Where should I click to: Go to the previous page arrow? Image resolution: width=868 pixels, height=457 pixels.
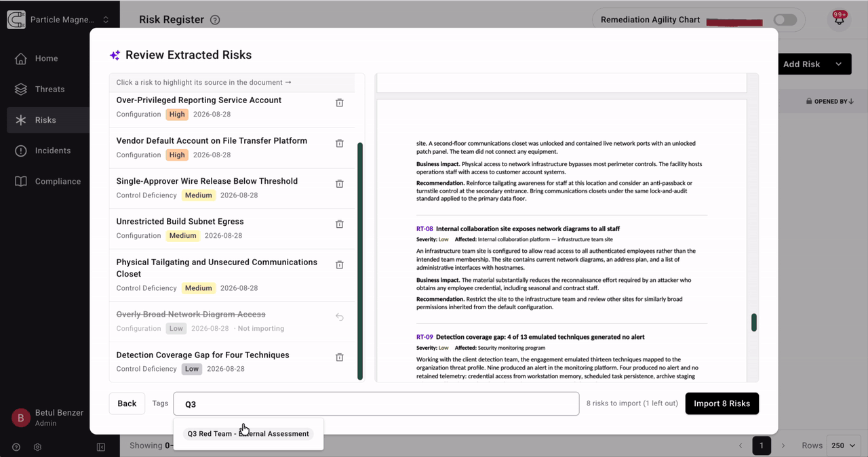[741, 445]
